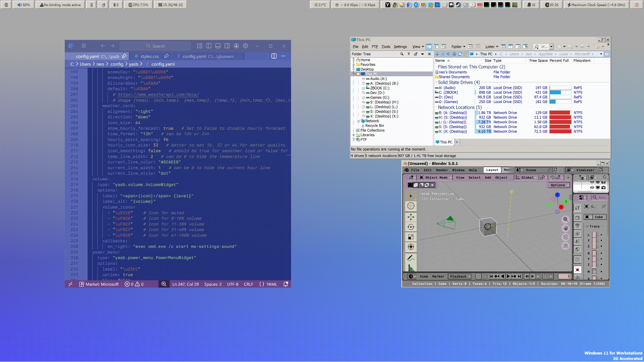The width and height of the screenshot is (644, 362).
Task: Select Blender's Rotate tool
Action: 411,227
